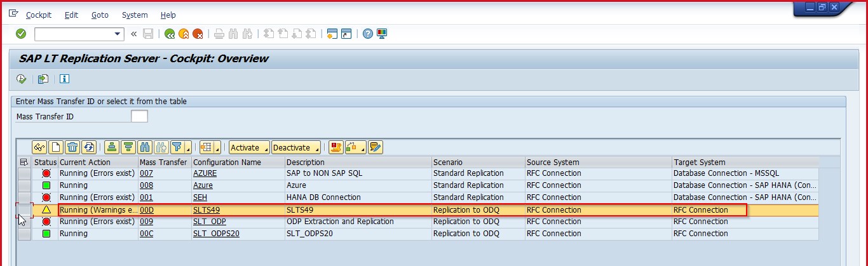
Task: Click the Back green arrow icon
Action: point(170,34)
